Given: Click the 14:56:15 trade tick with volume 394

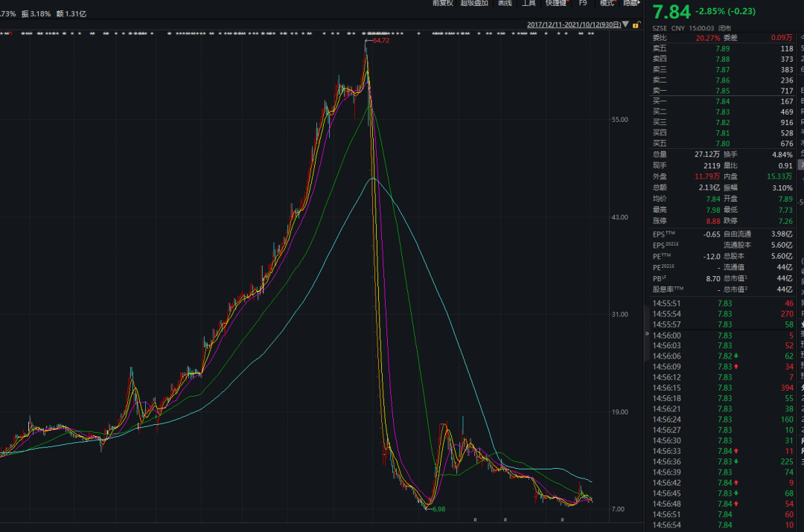Looking at the screenshot, I should (722, 388).
